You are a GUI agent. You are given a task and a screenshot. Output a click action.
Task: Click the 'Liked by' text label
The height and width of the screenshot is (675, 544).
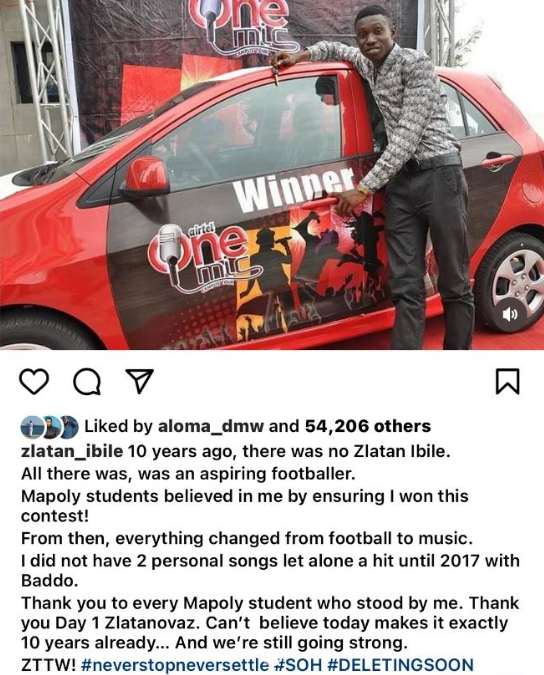tap(118, 426)
